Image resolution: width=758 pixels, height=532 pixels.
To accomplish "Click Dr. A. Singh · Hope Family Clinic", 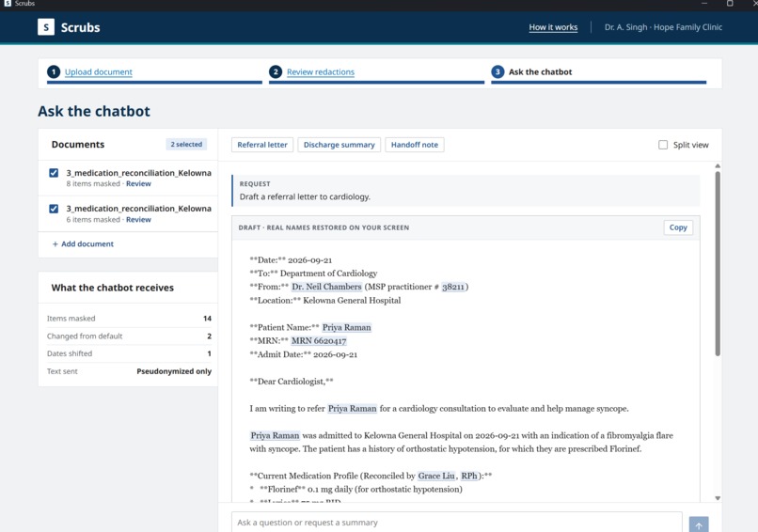I will [663, 27].
